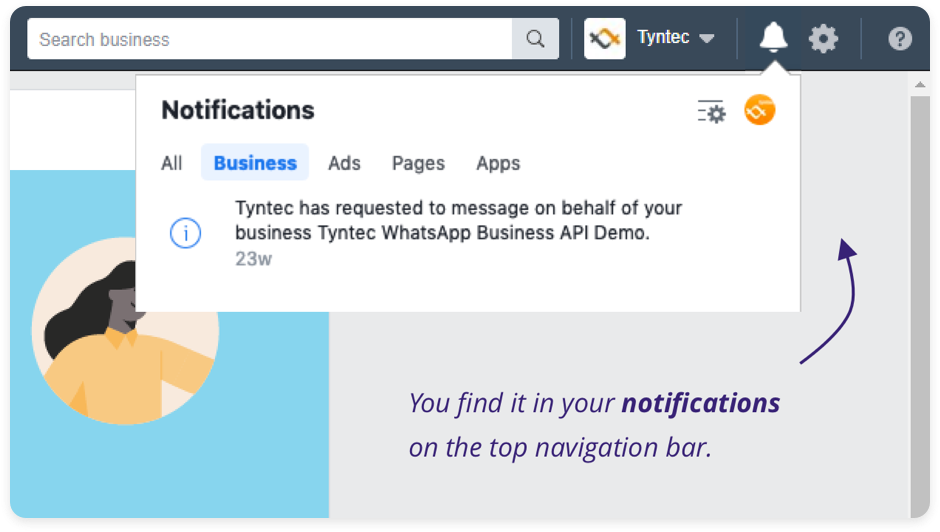The width and height of the screenshot is (940, 532).
Task: Click the Search business input field
Action: point(270,39)
